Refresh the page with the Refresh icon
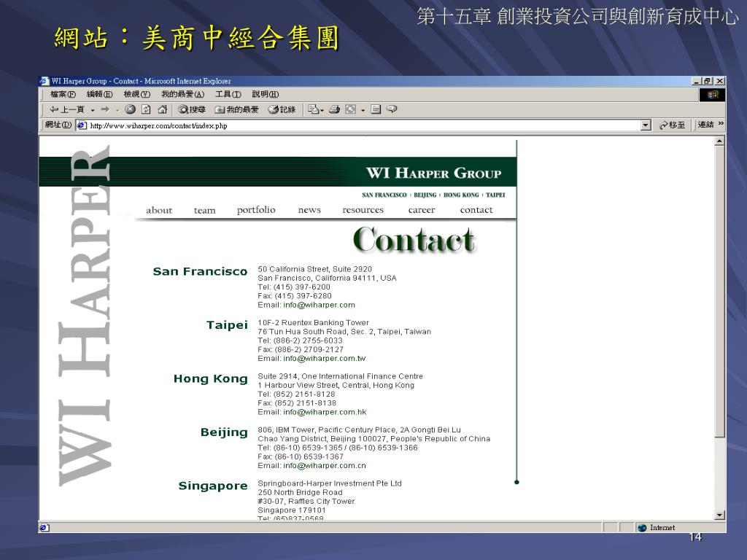Viewport: 747px width, 560px height. (x=146, y=109)
